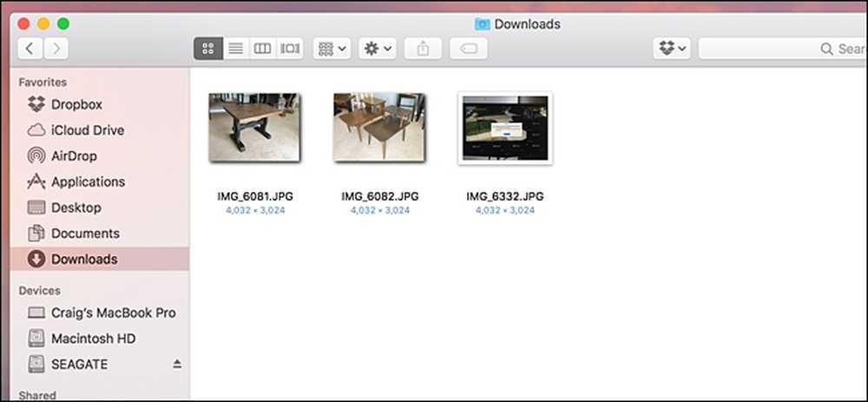Click the dimensions under IMG_6081.JPG

255,210
